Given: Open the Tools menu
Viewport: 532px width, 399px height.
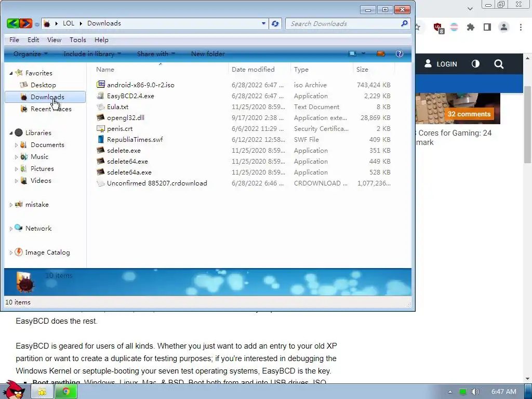Looking at the screenshot, I should pyautogui.click(x=78, y=39).
